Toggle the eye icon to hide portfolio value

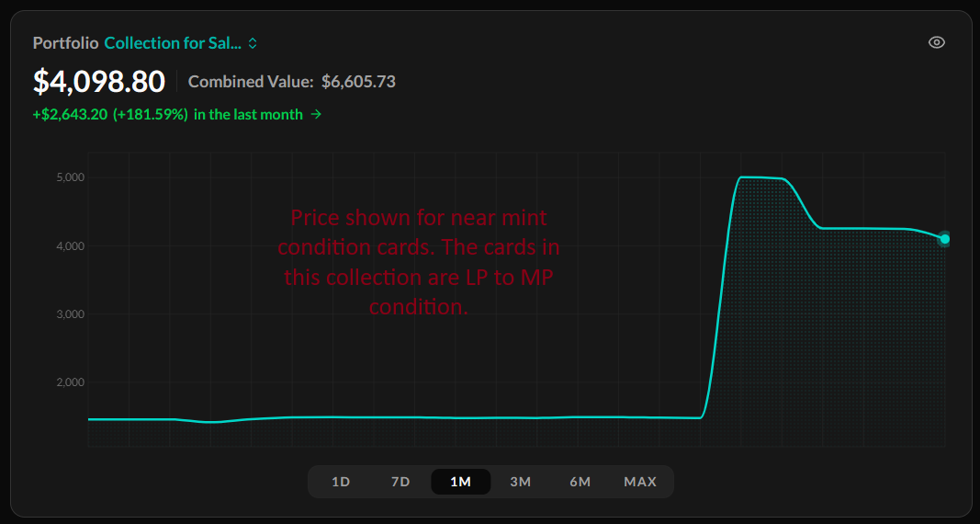click(x=936, y=42)
